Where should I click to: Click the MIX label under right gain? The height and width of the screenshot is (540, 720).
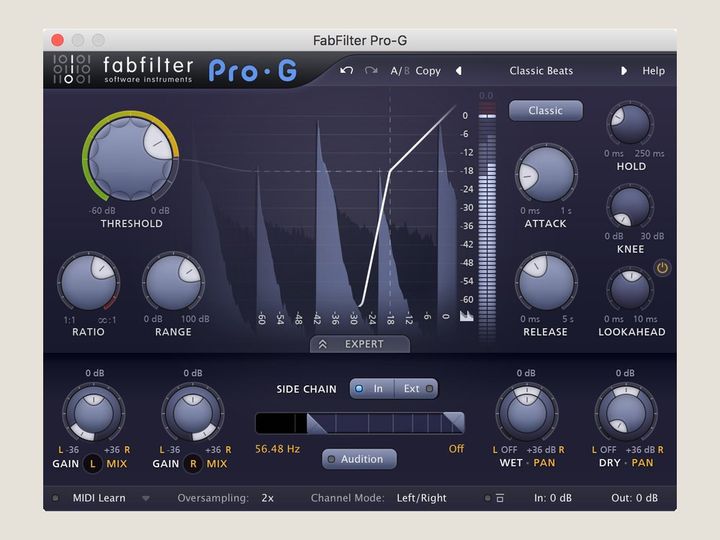(x=217, y=464)
